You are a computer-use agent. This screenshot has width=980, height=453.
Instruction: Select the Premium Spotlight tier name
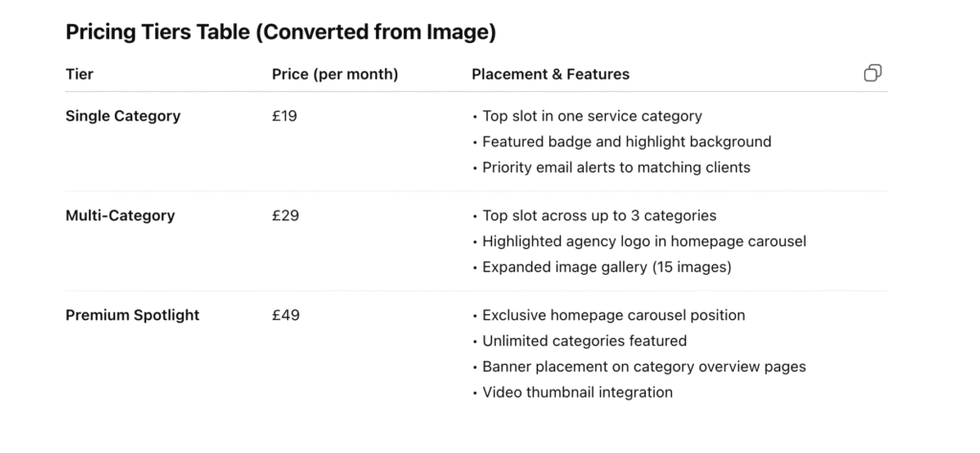[132, 315]
